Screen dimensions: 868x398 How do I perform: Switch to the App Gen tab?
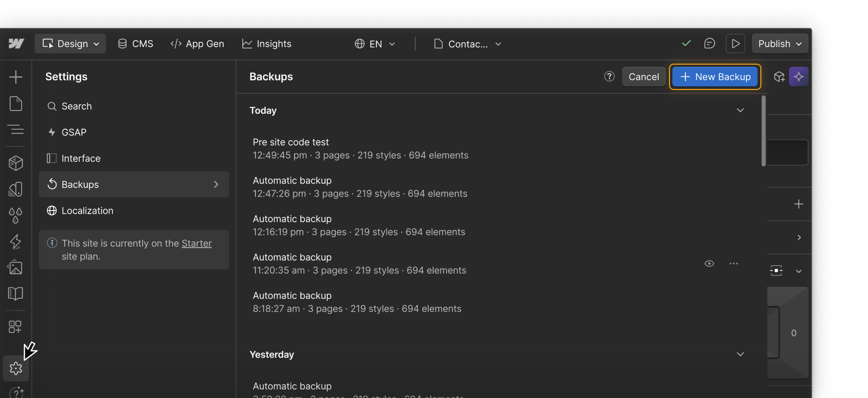pos(197,44)
